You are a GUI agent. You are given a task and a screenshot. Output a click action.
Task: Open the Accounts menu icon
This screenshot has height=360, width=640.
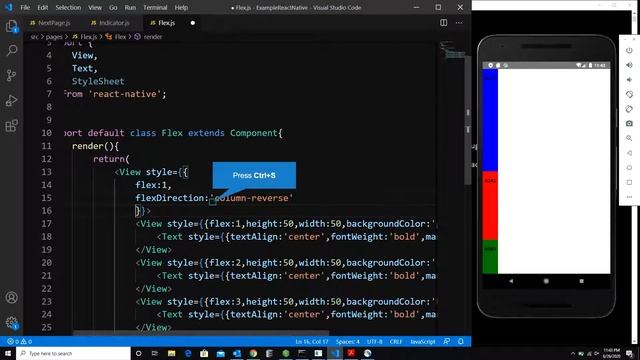[x=11, y=298]
